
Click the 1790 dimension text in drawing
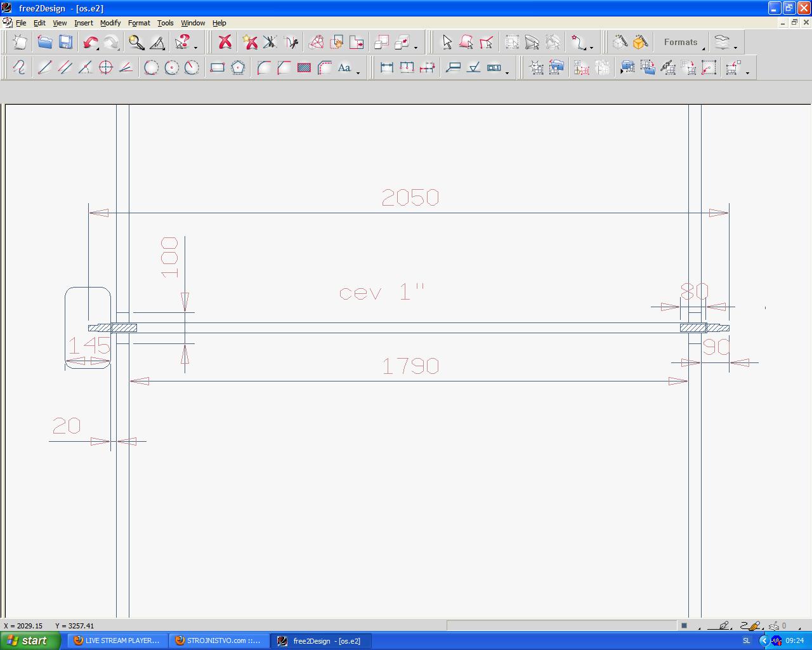[410, 366]
